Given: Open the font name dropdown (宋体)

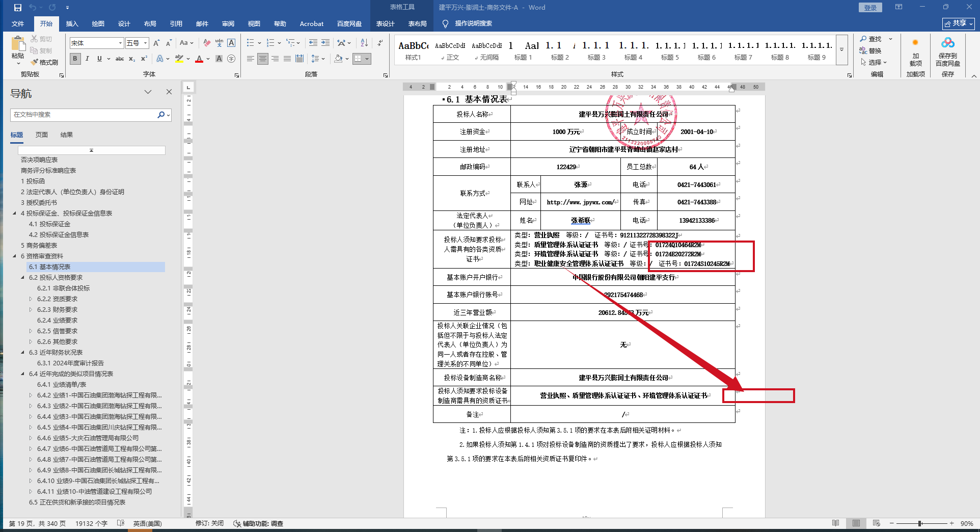Looking at the screenshot, I should pyautogui.click(x=120, y=43).
